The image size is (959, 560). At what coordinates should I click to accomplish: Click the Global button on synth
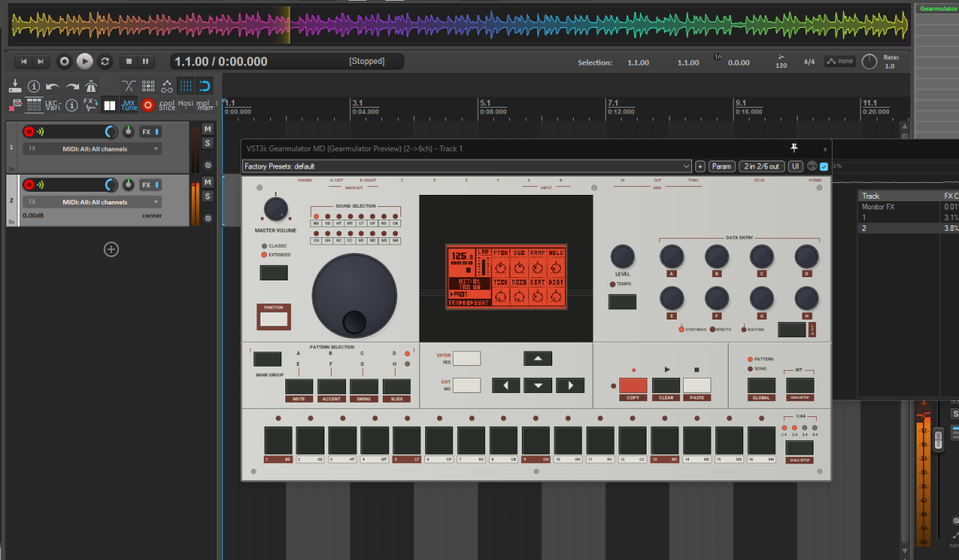(761, 385)
